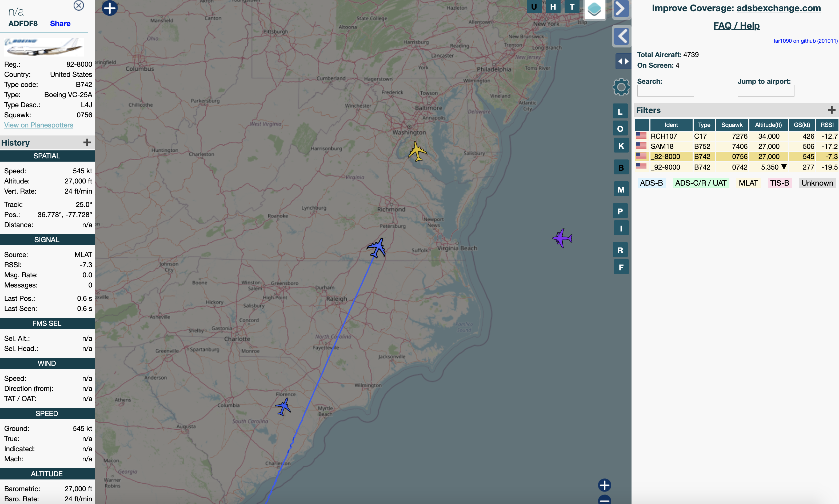Click the SIGNAL section header
The image size is (839, 504).
click(x=47, y=240)
